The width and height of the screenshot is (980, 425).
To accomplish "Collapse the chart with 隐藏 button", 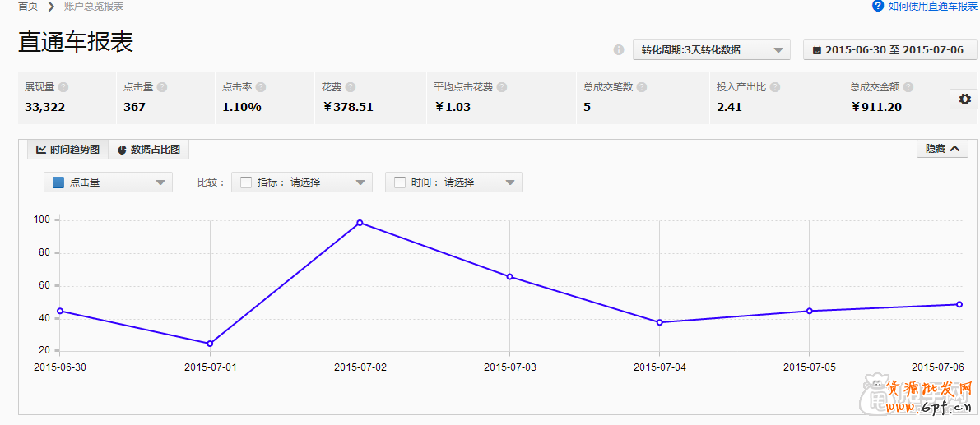I will (942, 149).
